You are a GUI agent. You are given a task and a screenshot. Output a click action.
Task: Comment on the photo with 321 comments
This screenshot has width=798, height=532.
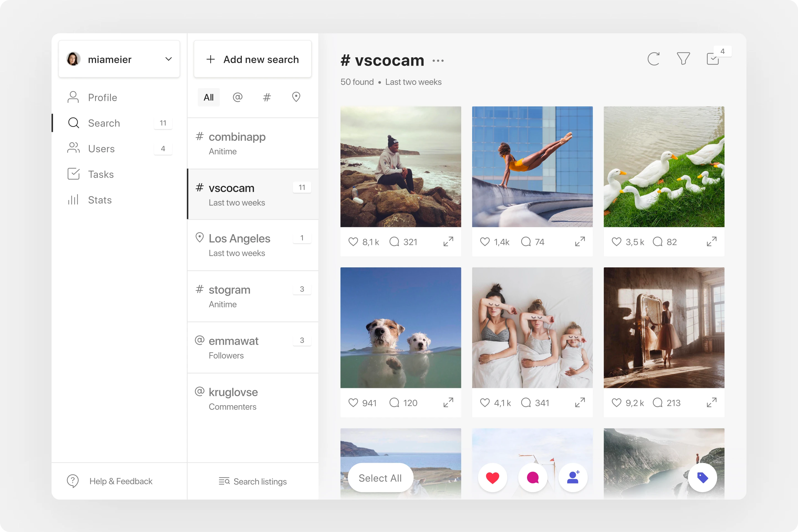pyautogui.click(x=394, y=242)
